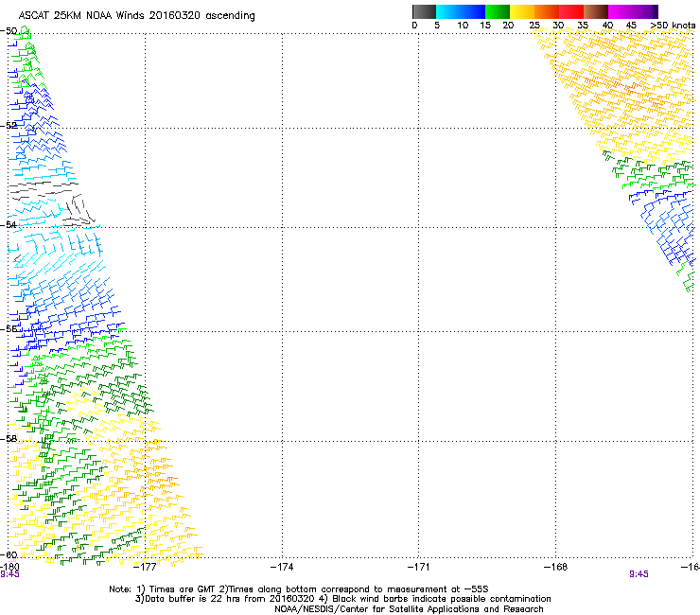Viewport: 700px width, 615px height.
Task: Select the gray 0-5 knots legend swatch
Action: [x=424, y=11]
